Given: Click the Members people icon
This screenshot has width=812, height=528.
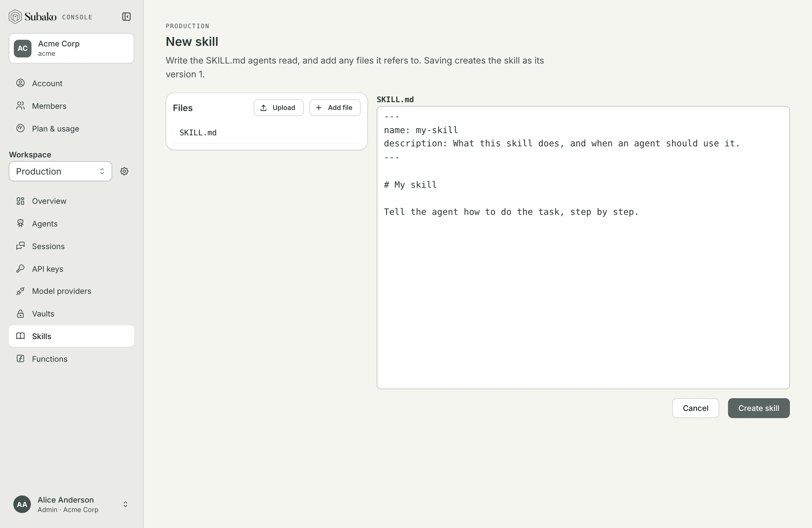Looking at the screenshot, I should 20,106.
